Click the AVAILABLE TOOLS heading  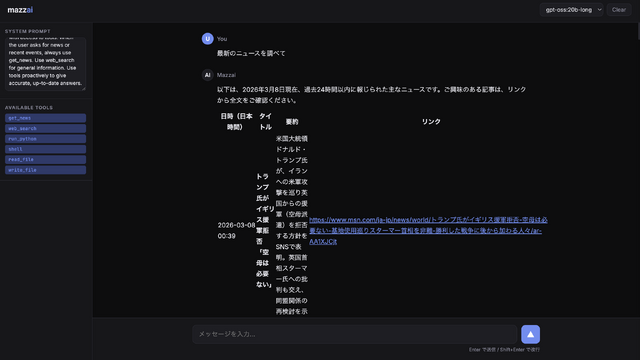(x=29, y=108)
